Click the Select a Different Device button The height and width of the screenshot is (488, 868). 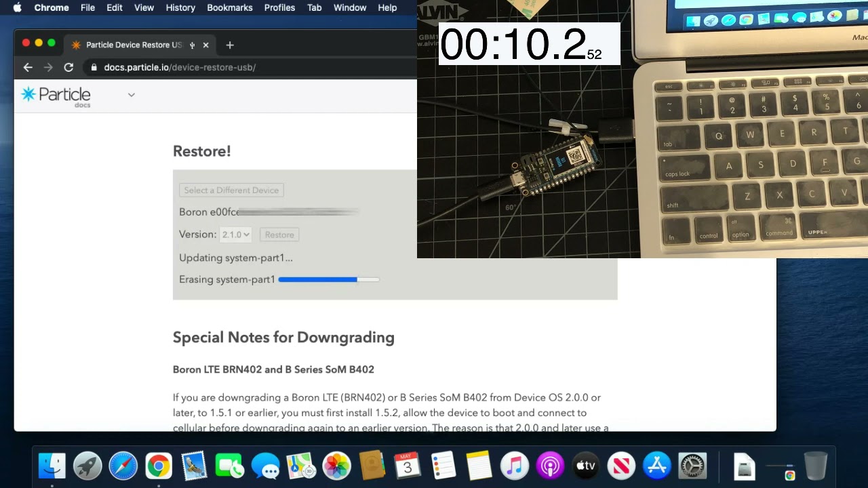tap(231, 190)
